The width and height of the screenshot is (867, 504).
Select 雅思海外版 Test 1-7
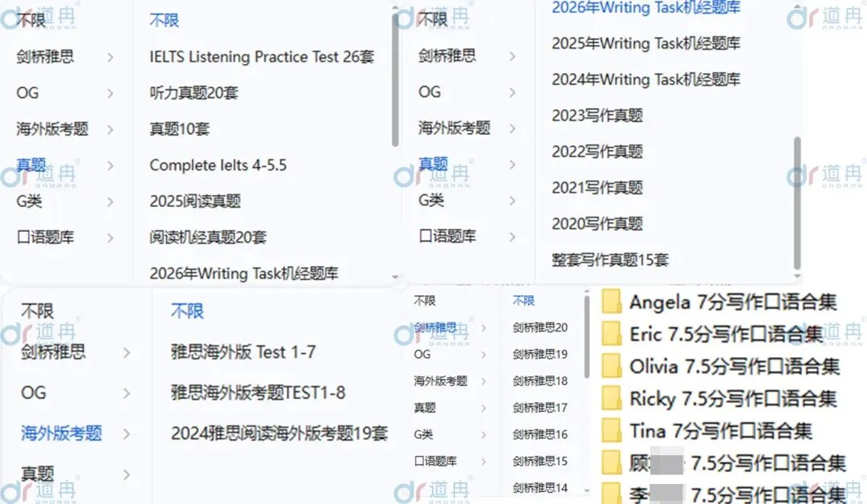tap(242, 352)
